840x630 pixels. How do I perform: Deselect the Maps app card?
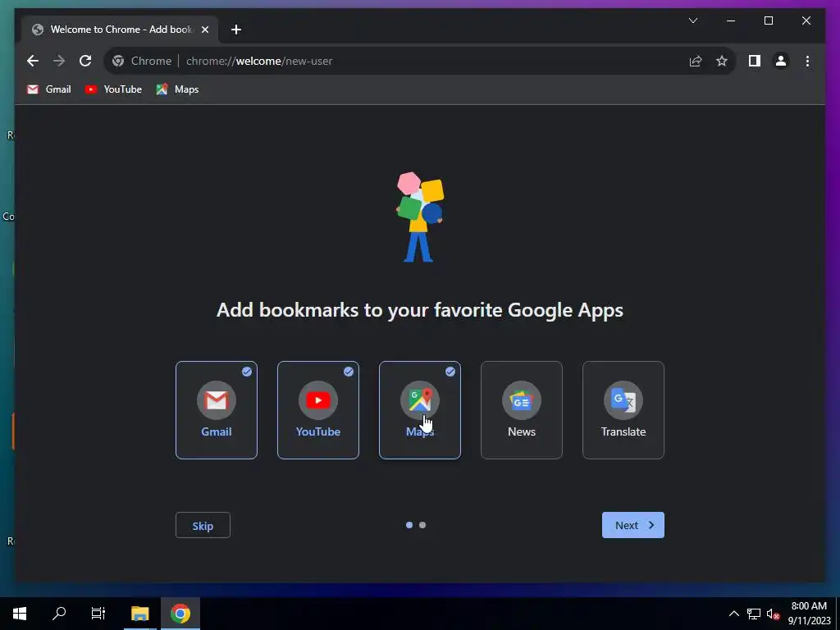[x=420, y=410]
